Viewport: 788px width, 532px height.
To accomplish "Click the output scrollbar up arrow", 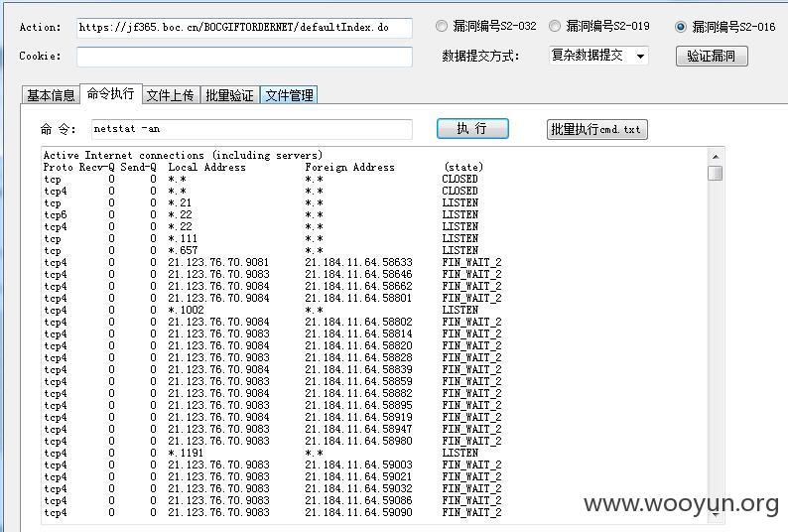I will click(716, 157).
